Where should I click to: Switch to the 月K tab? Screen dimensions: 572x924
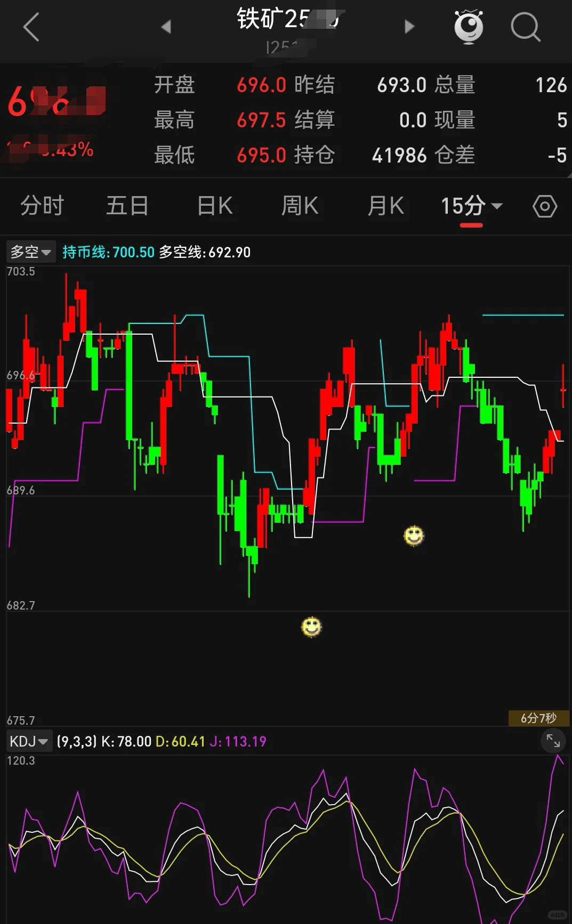click(x=385, y=206)
